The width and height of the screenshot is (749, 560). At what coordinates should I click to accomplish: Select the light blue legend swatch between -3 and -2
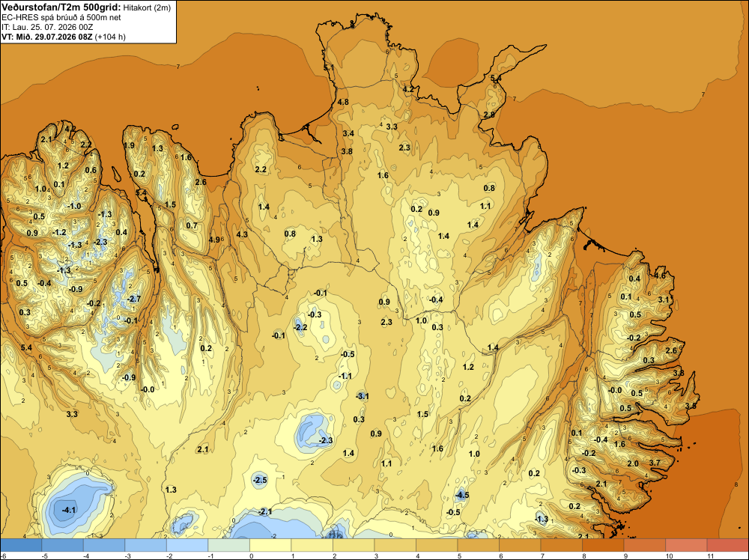[x=146, y=545]
